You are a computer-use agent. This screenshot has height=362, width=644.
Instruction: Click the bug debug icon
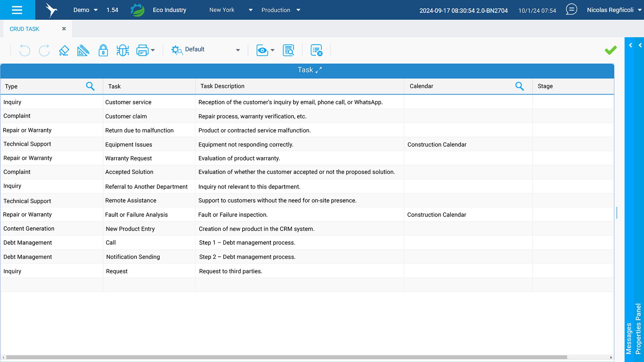[122, 50]
